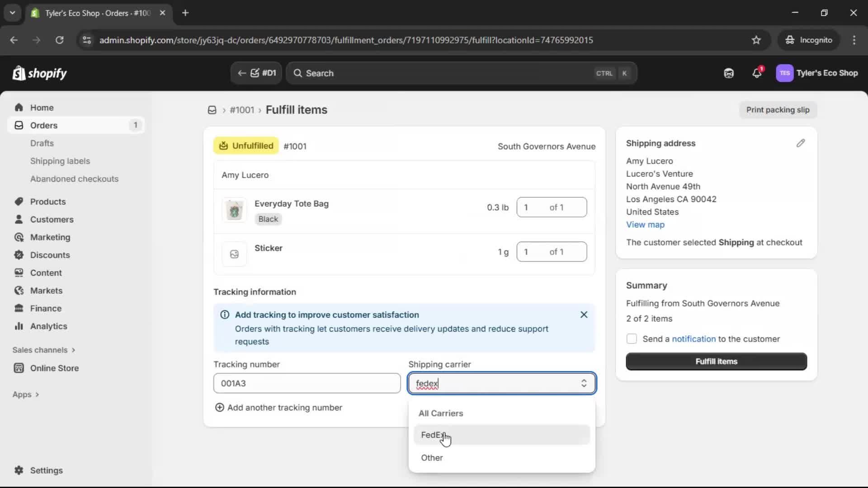The width and height of the screenshot is (868, 488).
Task: Click Print packing slip
Action: point(778,110)
